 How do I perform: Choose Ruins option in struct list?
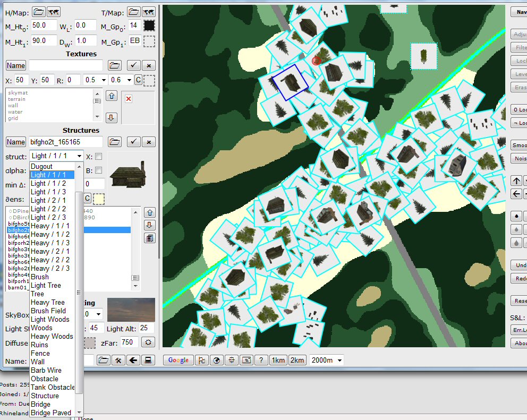[x=52, y=345]
